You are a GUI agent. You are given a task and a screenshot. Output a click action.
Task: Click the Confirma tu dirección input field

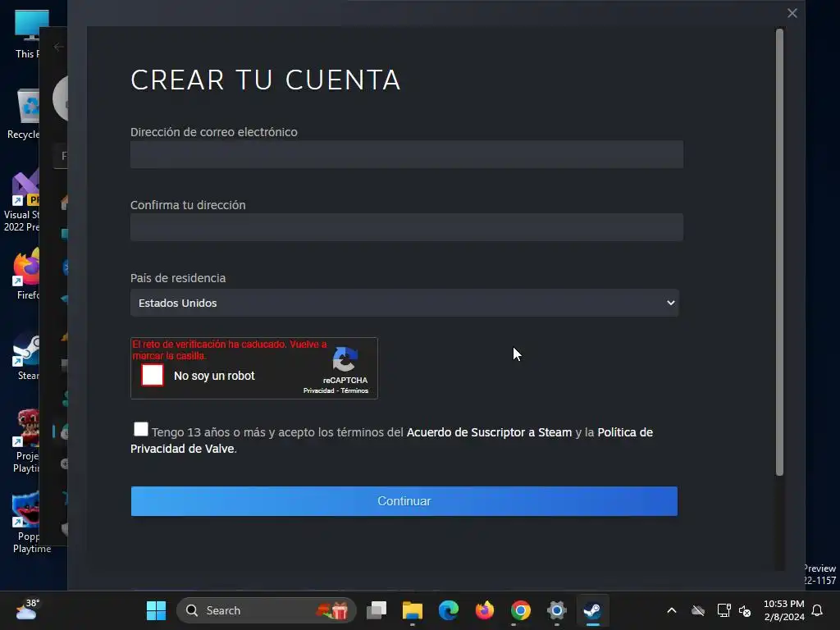point(407,227)
